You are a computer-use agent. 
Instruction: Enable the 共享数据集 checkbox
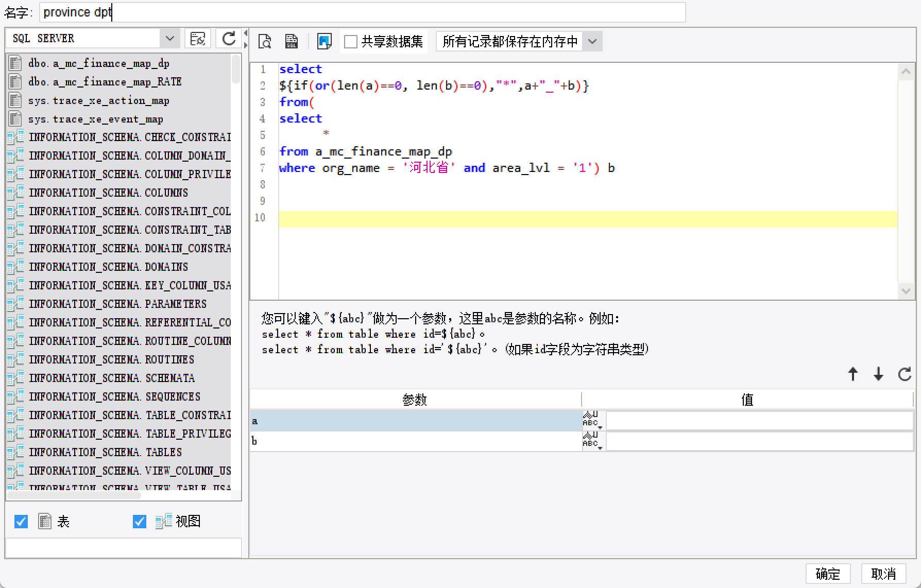pos(351,42)
